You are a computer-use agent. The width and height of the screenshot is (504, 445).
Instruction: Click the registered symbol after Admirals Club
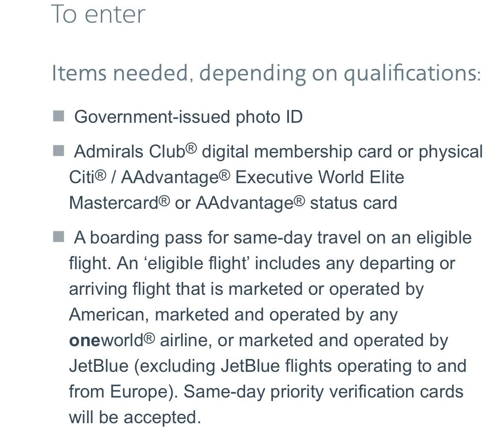click(192, 148)
